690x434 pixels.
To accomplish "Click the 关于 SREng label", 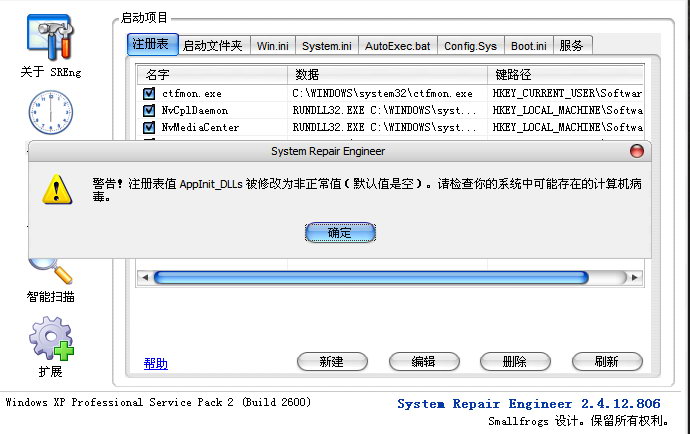I will 51,72.
